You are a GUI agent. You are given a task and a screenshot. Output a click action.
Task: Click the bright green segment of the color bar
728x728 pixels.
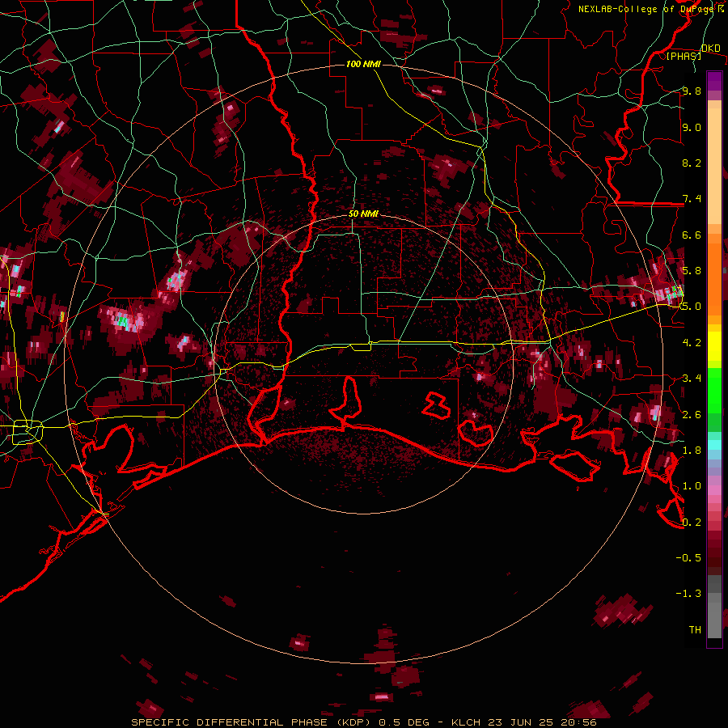pyautogui.click(x=714, y=390)
